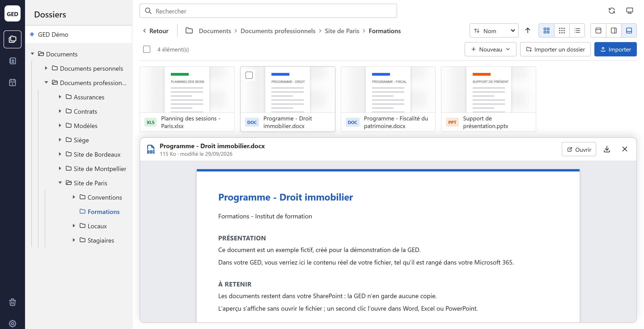
Task: Click the 'Dossiers' panel heading
Action: tap(50, 14)
